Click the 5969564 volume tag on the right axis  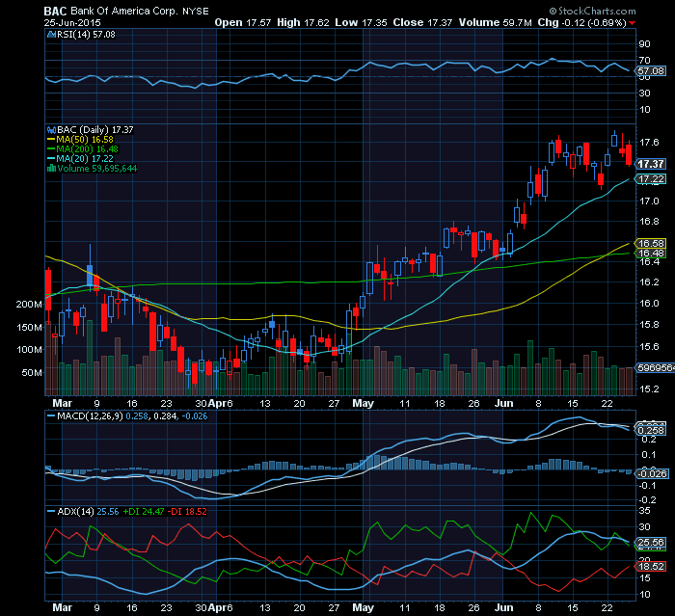(655, 368)
